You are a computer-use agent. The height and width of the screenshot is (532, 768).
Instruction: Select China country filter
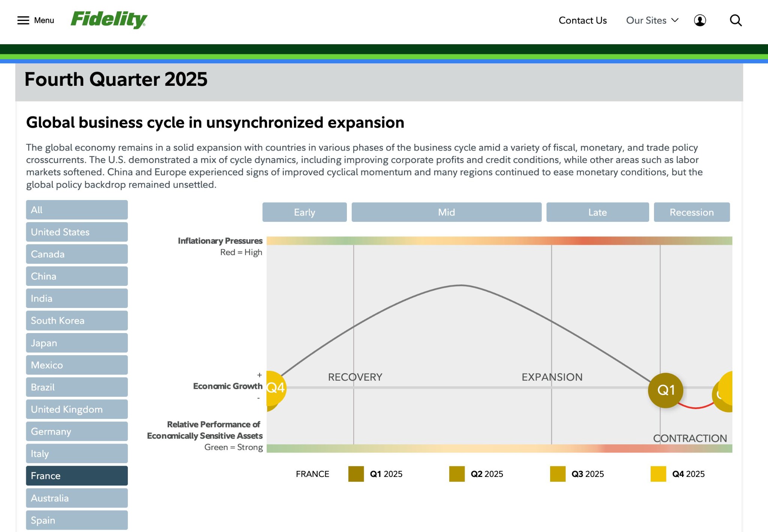coord(76,276)
